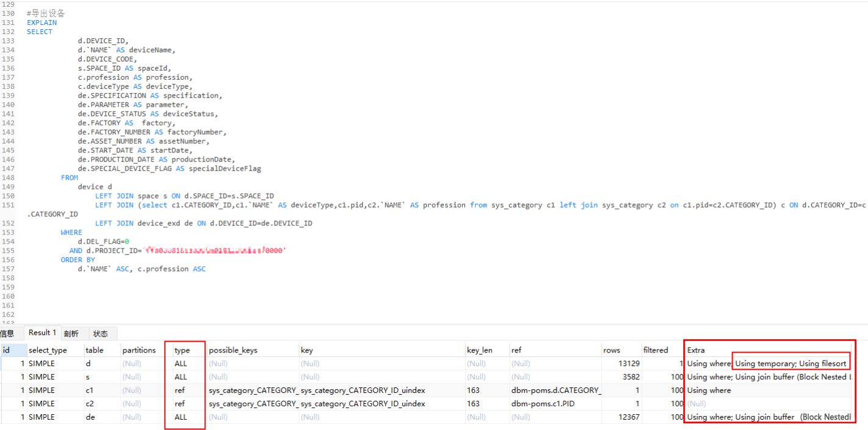The height and width of the screenshot is (430, 868).
Task: Open the 剖析 tab
Action: pyautogui.click(x=71, y=333)
